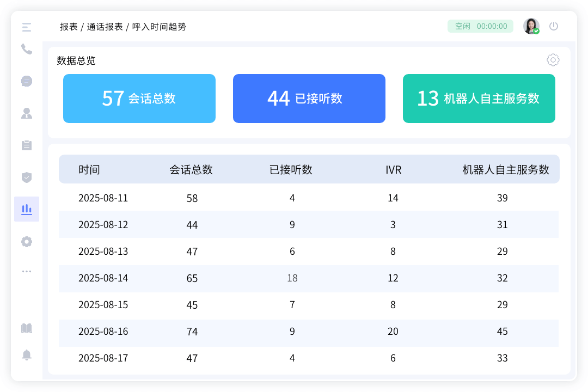588x392 pixels.
Task: Open the notifications bell icon
Action: 27,355
